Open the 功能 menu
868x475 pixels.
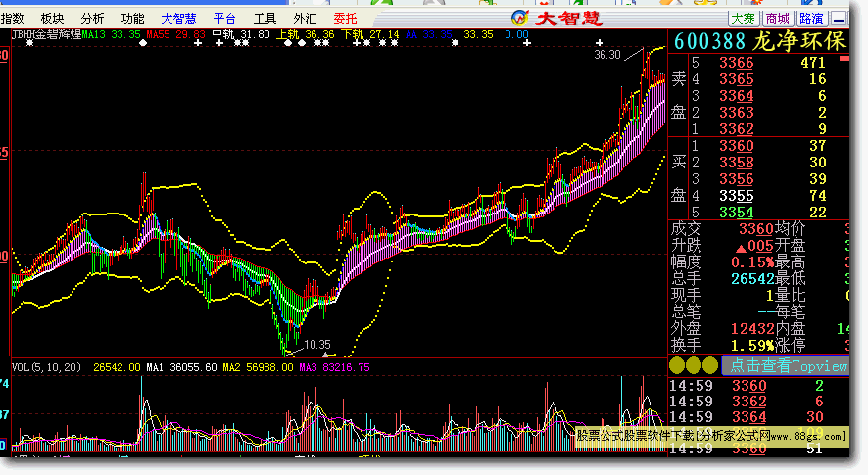(x=133, y=19)
